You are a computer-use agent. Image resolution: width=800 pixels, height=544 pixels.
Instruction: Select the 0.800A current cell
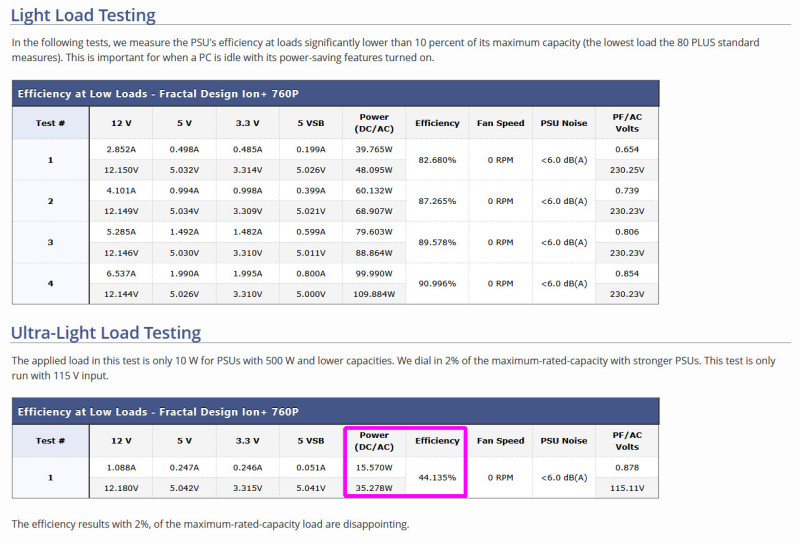(311, 274)
